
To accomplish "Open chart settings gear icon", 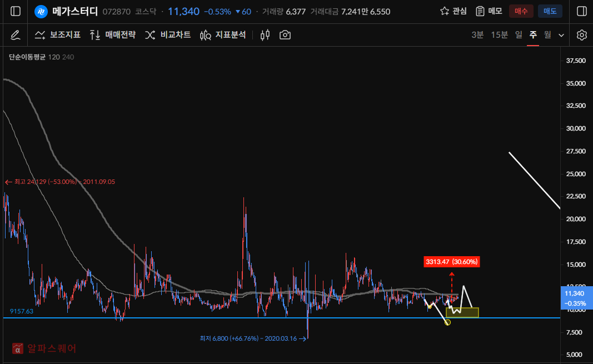I will point(582,35).
